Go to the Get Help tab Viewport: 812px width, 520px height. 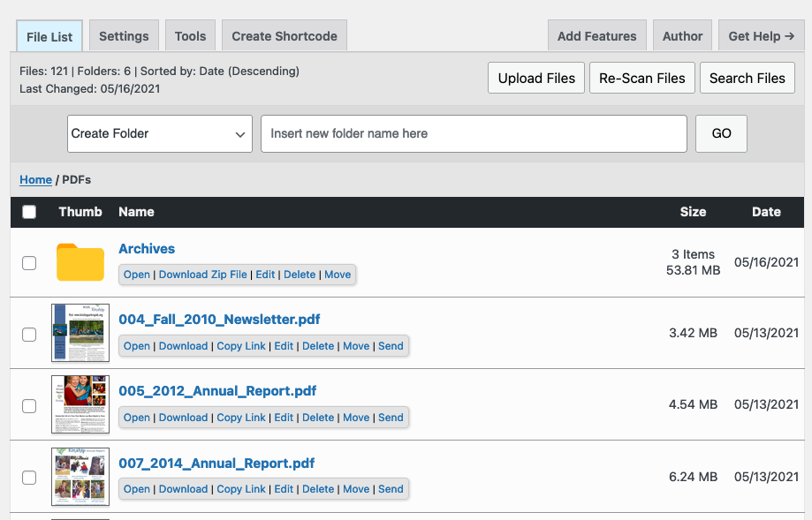pyautogui.click(x=762, y=35)
